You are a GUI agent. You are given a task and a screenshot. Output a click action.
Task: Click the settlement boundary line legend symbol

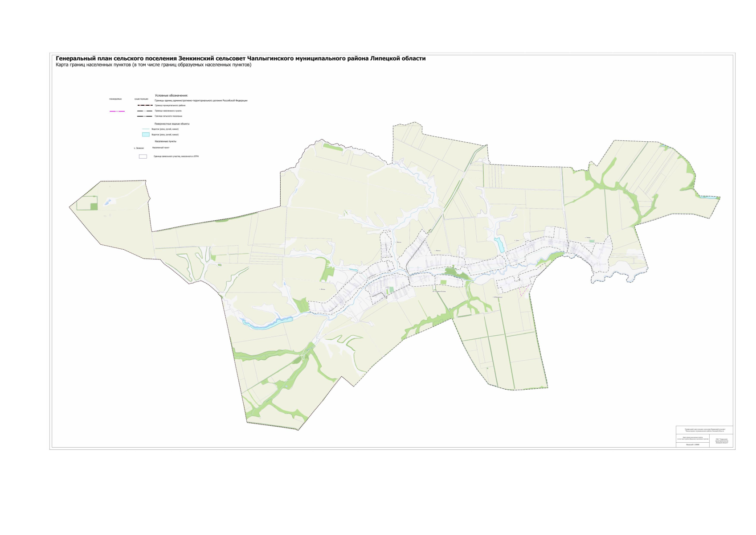click(x=145, y=111)
